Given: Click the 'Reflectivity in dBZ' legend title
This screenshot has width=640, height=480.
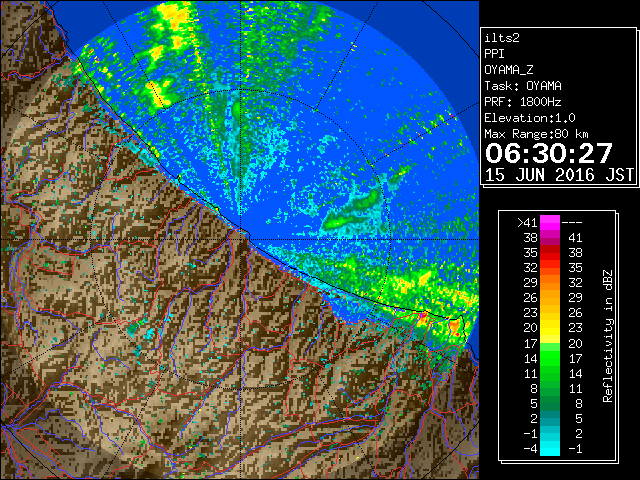Looking at the screenshot, I should click(x=608, y=336).
